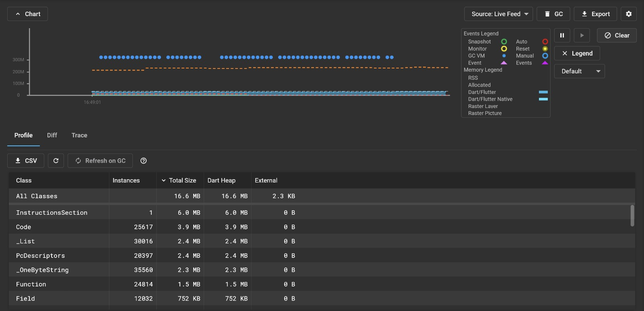Click the Auto red circle legend icon

point(545,41)
